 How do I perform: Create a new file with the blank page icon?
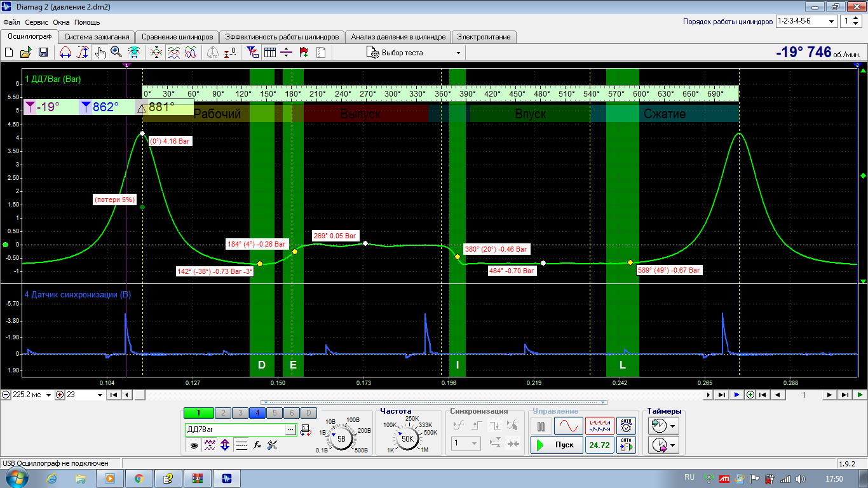tap(9, 53)
